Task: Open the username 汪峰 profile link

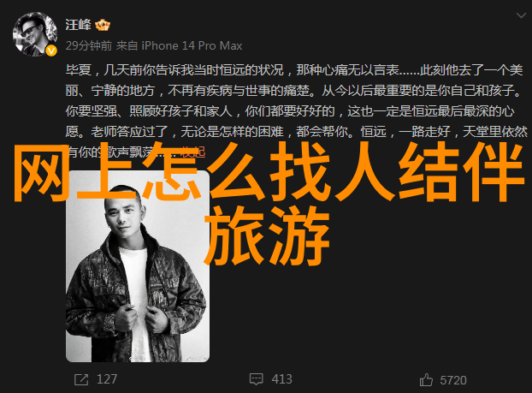Action: coord(79,25)
